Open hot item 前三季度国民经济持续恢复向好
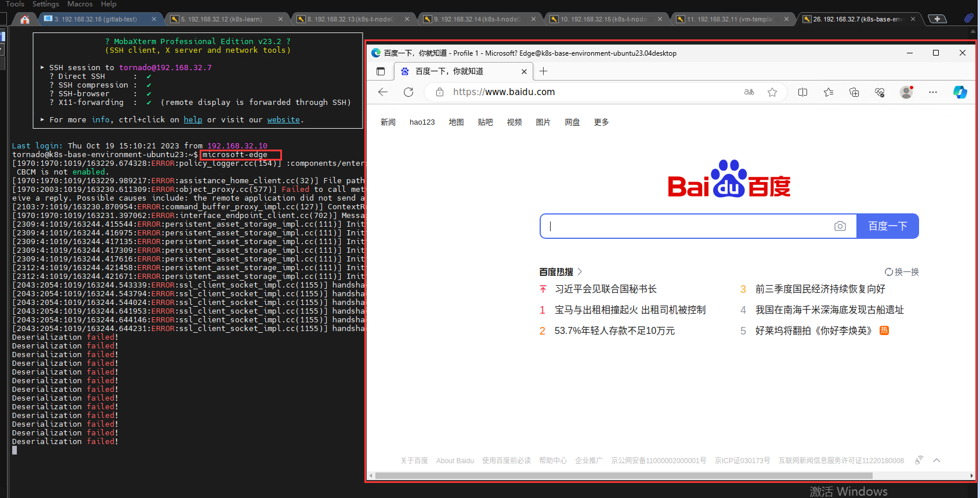This screenshot has height=498, width=980. (820, 289)
